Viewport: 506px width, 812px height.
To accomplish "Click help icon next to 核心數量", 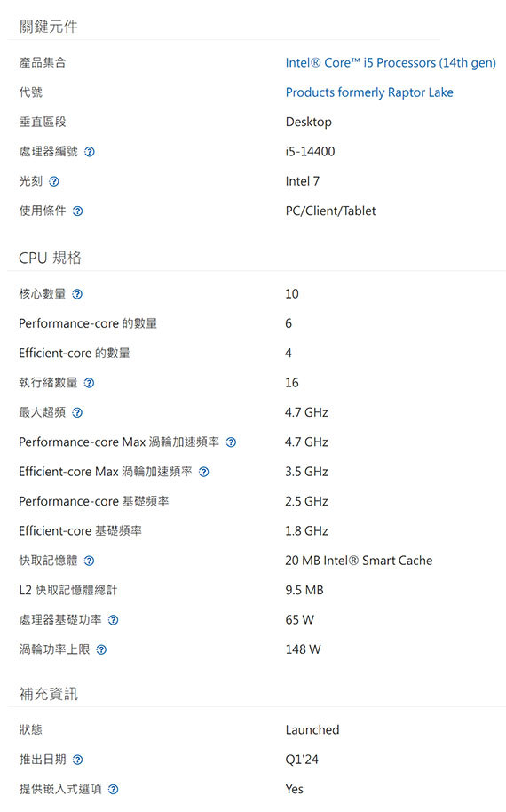I will coord(77,294).
